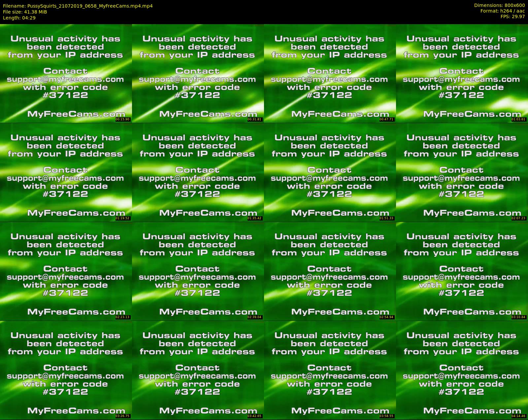Click the 'Format: h264 / aac' text
The image size is (528, 420).
pos(503,11)
